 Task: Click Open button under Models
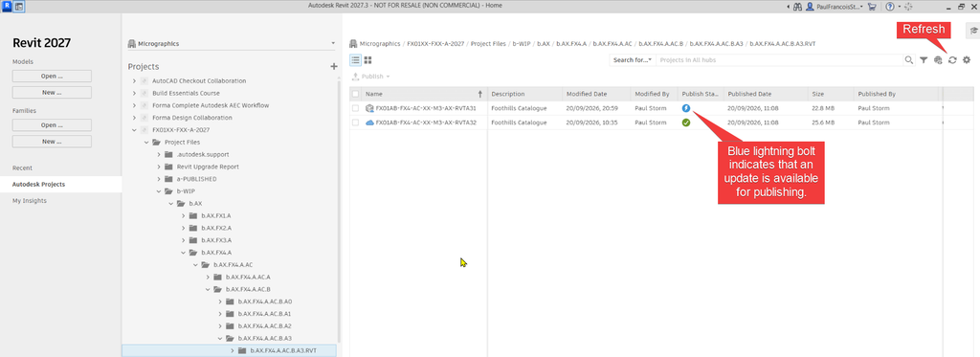(x=52, y=77)
